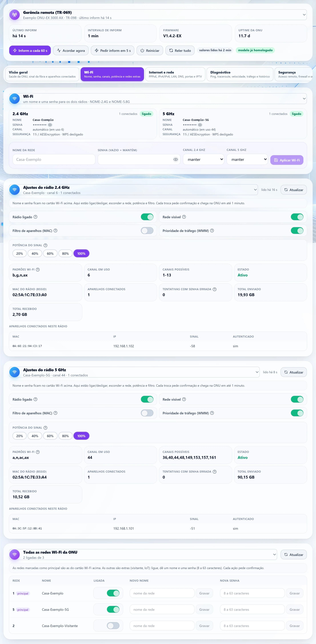Click the Nome da rede input field
The width and height of the screenshot is (316, 644).
(54, 159)
